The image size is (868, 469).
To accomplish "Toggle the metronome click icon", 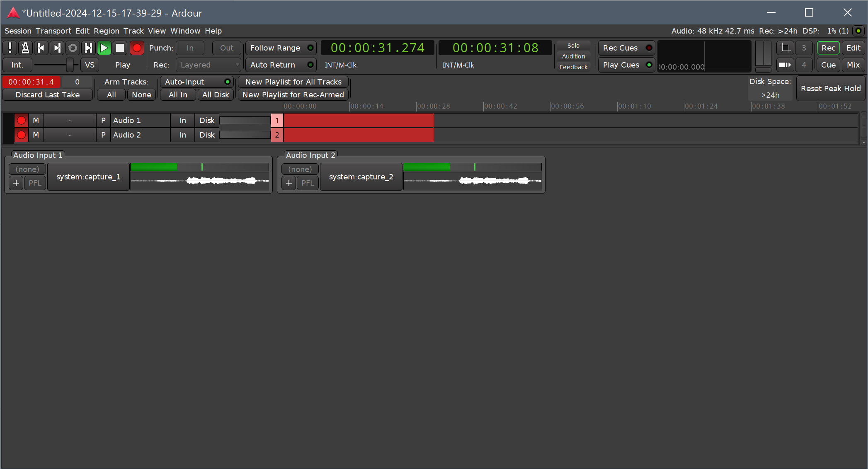I will click(x=25, y=48).
